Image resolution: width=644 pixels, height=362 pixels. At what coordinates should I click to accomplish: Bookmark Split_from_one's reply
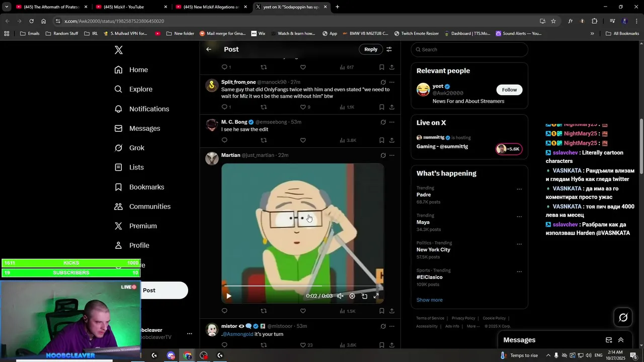tap(382, 107)
